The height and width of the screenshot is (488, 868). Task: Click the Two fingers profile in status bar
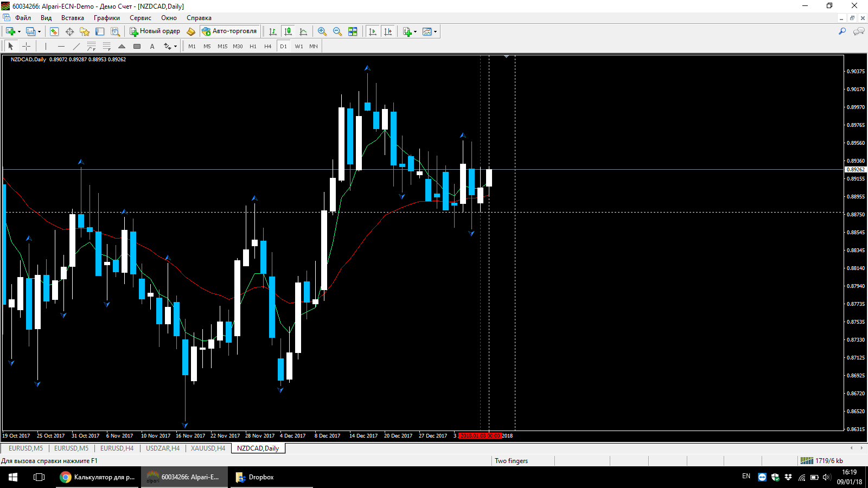(511, 461)
